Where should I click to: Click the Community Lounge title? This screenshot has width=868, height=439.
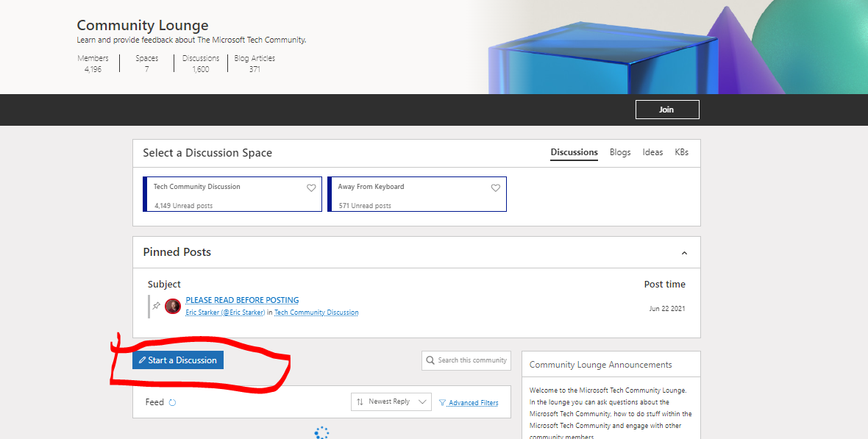(x=143, y=26)
